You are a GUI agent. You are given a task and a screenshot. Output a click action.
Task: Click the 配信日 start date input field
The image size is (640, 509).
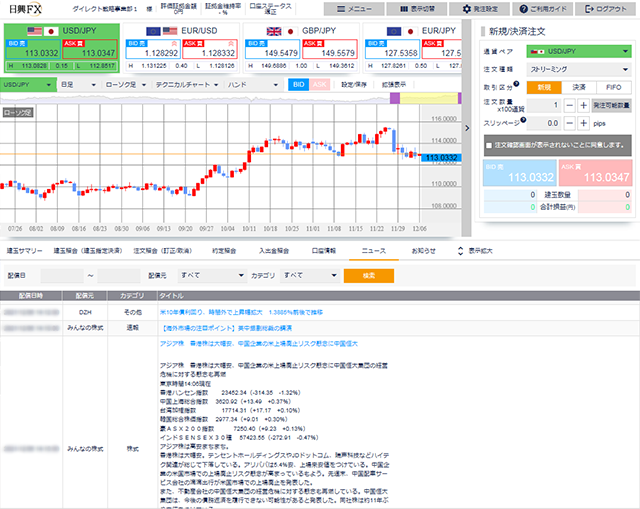pos(60,274)
